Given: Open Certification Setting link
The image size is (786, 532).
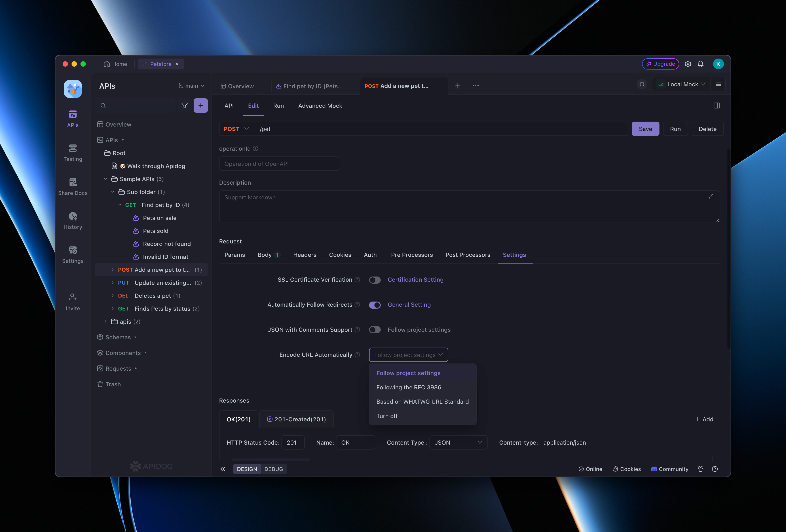Looking at the screenshot, I should click(x=415, y=280).
